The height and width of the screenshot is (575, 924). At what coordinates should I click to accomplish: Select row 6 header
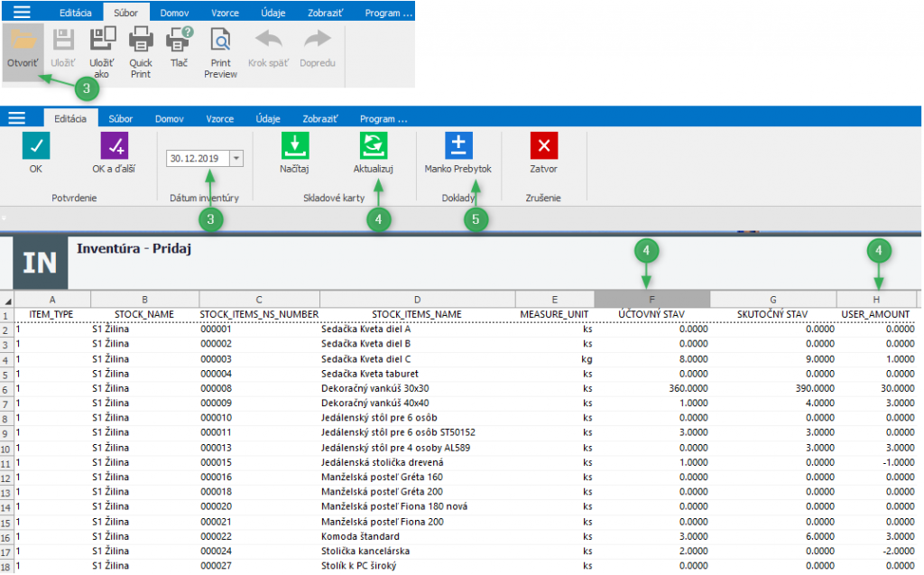(6, 389)
